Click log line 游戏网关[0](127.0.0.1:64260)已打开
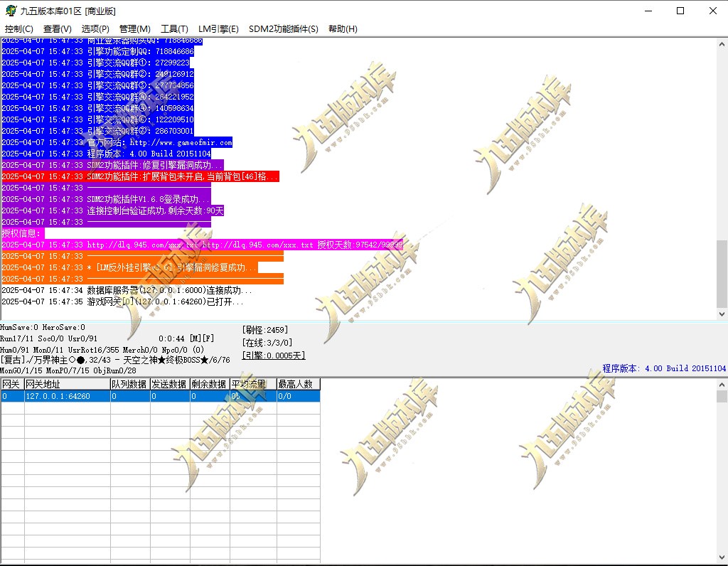Screen dimensions: 728x566 (x=122, y=301)
